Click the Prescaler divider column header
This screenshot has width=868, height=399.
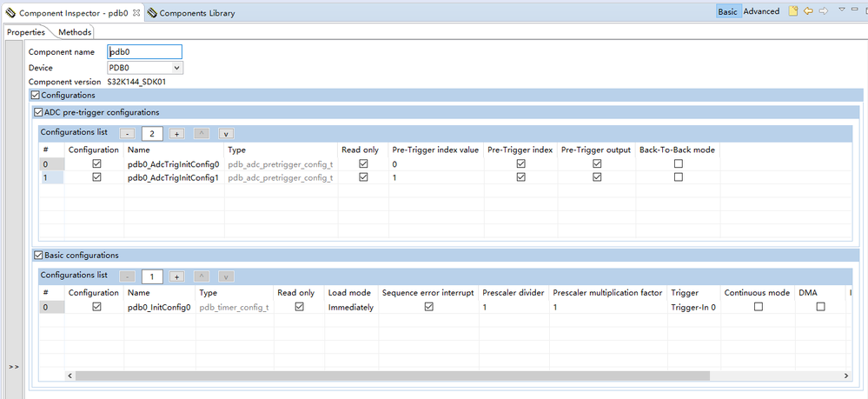[x=514, y=293]
